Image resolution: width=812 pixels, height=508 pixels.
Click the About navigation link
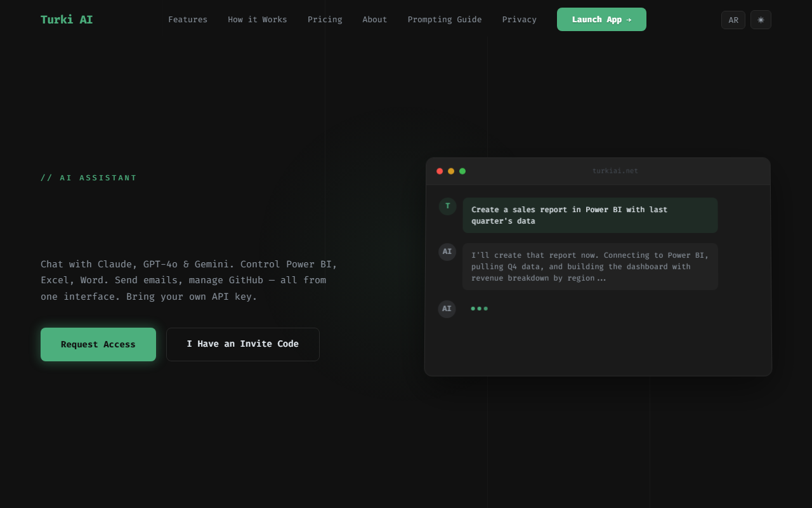tap(374, 19)
